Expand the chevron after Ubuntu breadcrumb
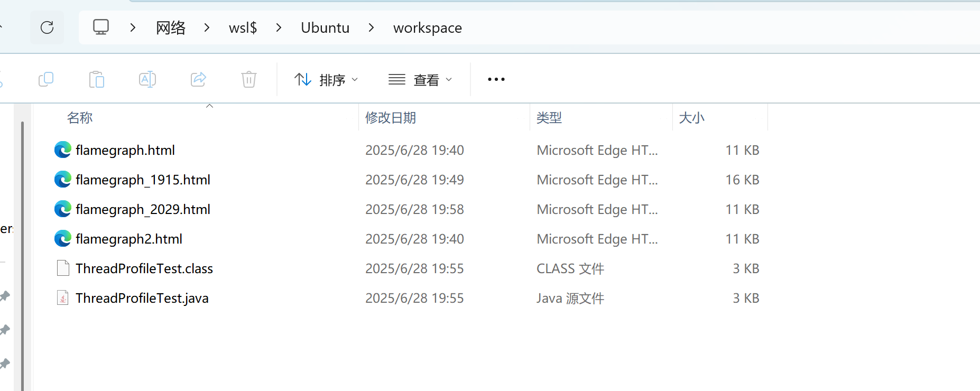Screen dimensions: 980x391 [x=372, y=27]
